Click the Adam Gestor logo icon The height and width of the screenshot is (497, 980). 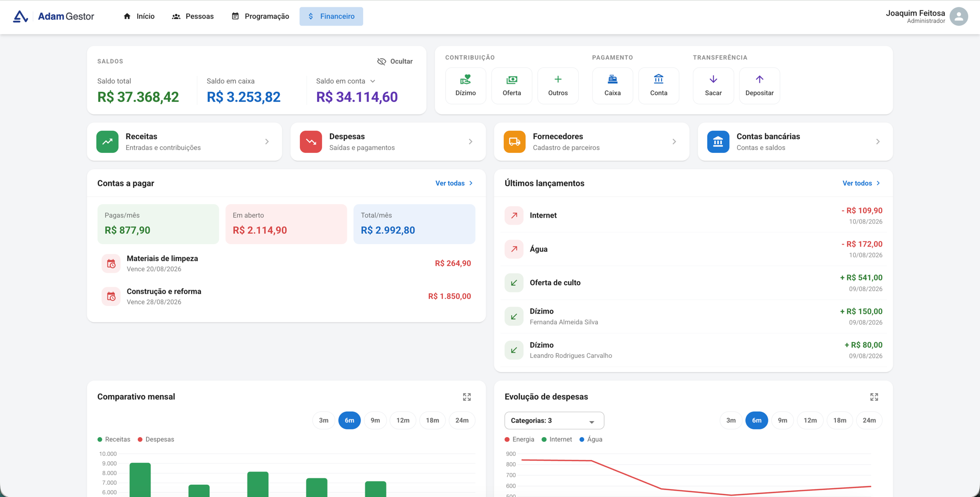20,16
